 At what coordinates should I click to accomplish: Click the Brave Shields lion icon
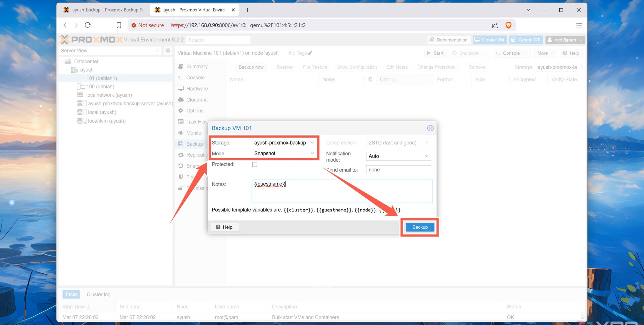click(508, 25)
